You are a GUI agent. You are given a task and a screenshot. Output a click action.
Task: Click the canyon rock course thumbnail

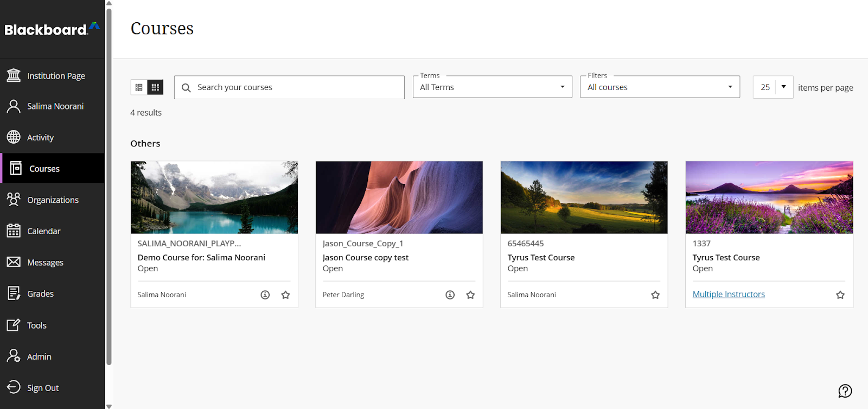click(x=399, y=197)
